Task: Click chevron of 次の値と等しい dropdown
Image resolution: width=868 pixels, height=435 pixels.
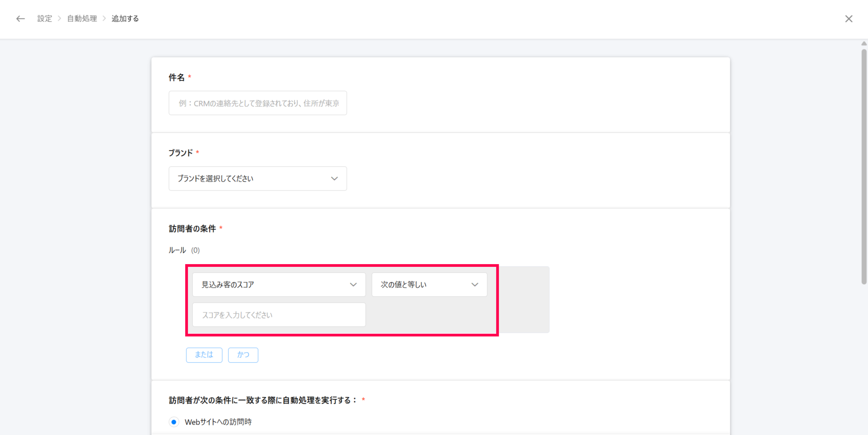Action: [x=475, y=285]
